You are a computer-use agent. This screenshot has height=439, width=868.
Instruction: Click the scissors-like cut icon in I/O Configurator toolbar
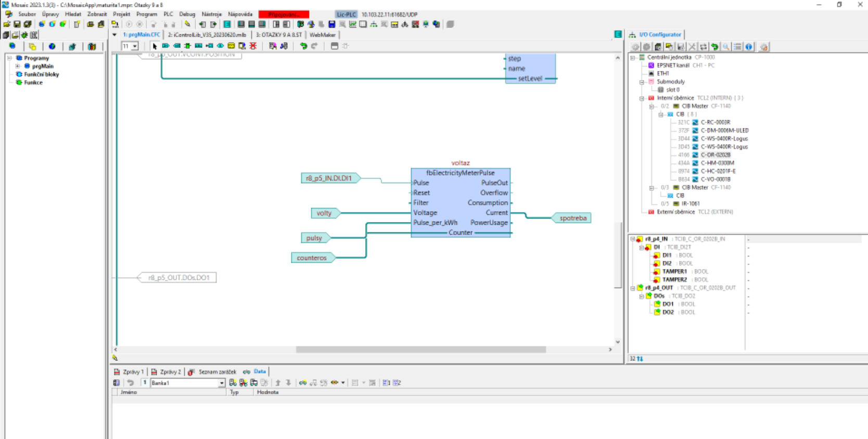point(692,47)
